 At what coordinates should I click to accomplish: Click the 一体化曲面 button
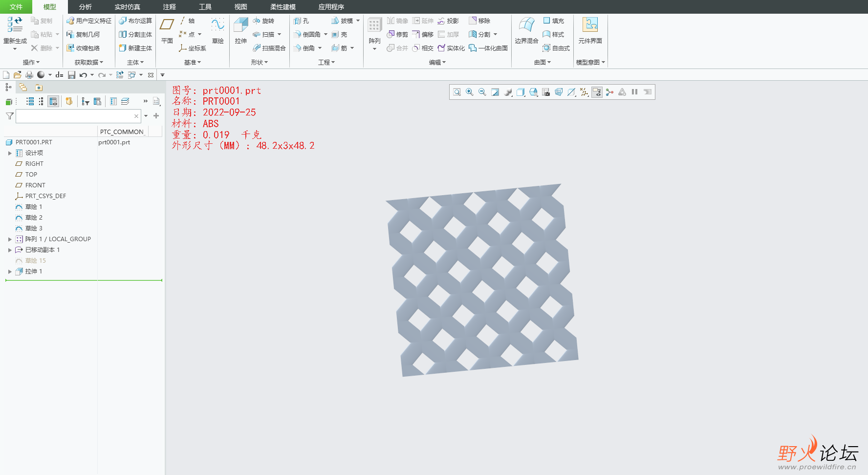pyautogui.click(x=488, y=48)
